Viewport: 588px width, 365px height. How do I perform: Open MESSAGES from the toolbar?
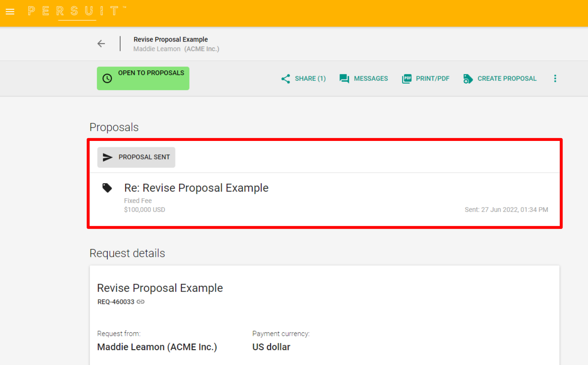coord(371,79)
